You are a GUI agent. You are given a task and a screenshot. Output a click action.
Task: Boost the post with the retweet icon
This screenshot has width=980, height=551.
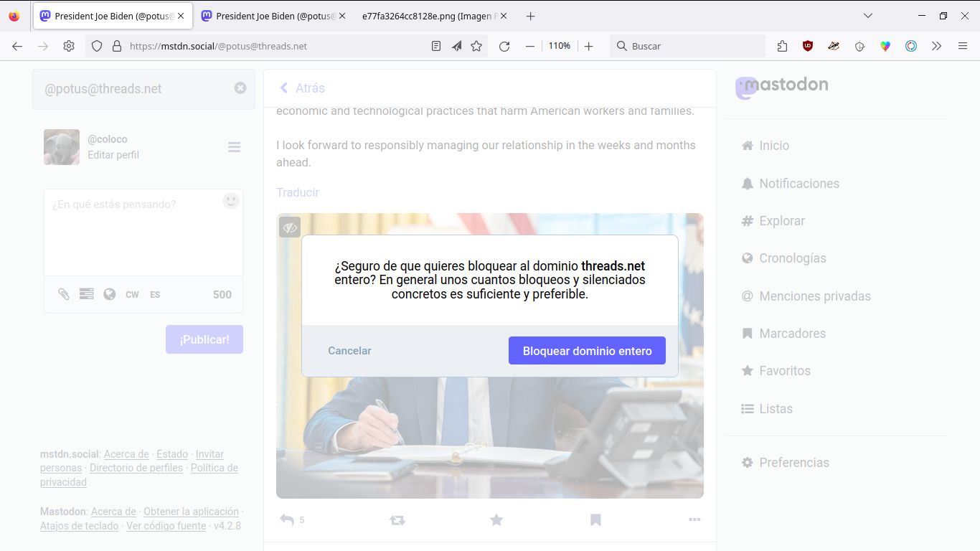point(397,520)
